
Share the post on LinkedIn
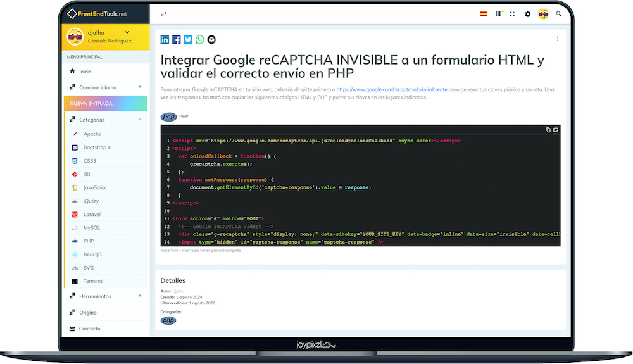tap(165, 39)
